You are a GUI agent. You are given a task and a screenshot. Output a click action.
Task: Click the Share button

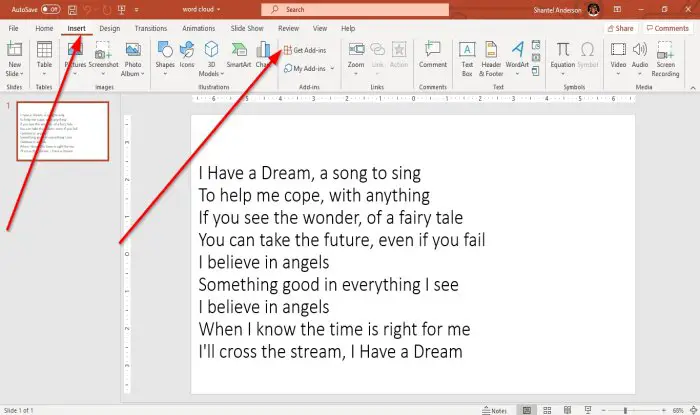tap(621, 28)
